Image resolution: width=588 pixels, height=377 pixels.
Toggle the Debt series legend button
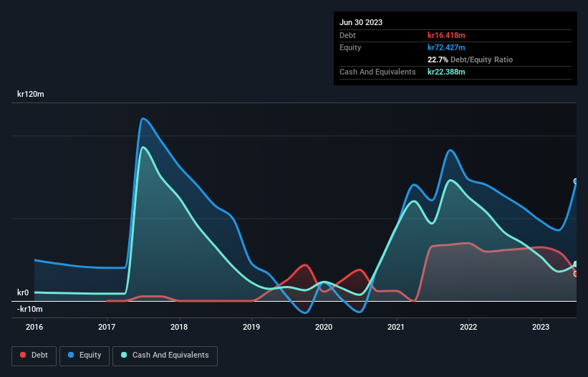click(x=34, y=355)
